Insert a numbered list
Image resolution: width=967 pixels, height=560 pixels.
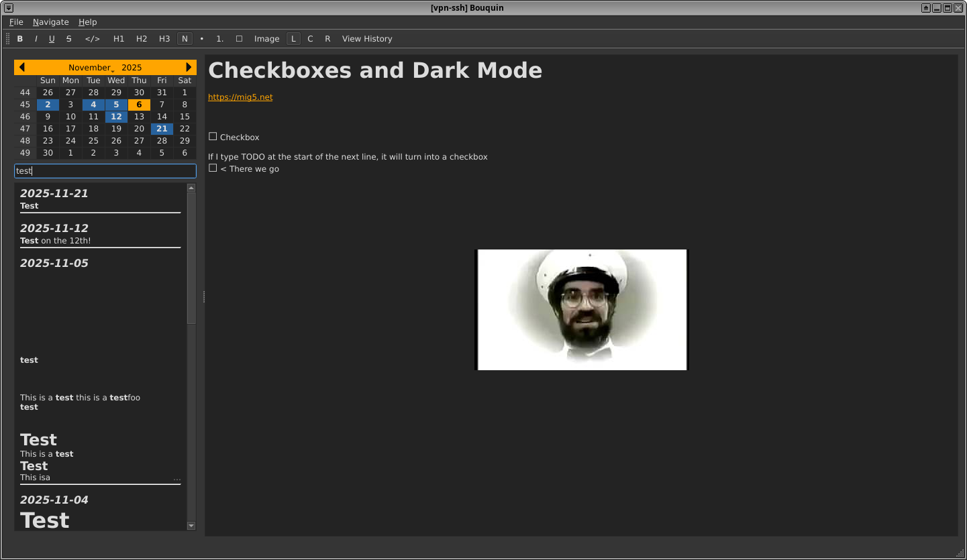click(x=219, y=38)
